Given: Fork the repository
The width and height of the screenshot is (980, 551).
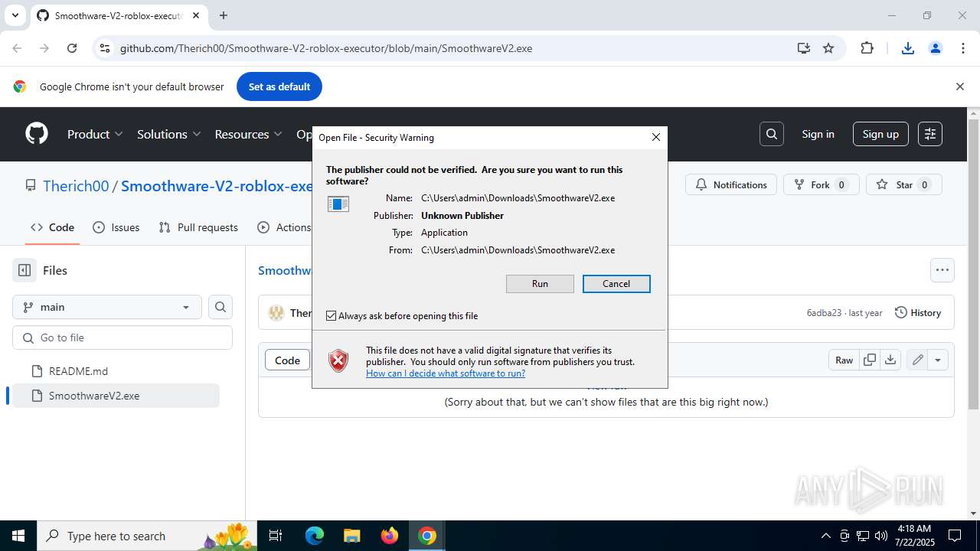Looking at the screenshot, I should point(821,184).
